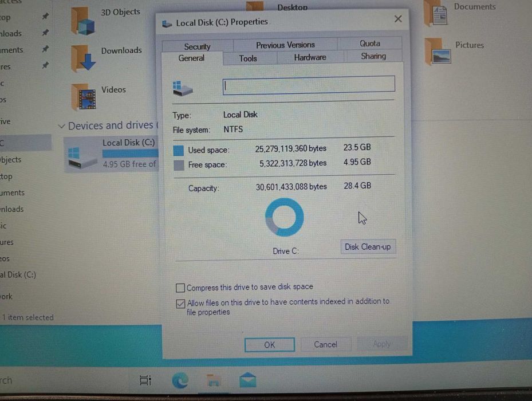Select the Documents folder label

(x=475, y=6)
